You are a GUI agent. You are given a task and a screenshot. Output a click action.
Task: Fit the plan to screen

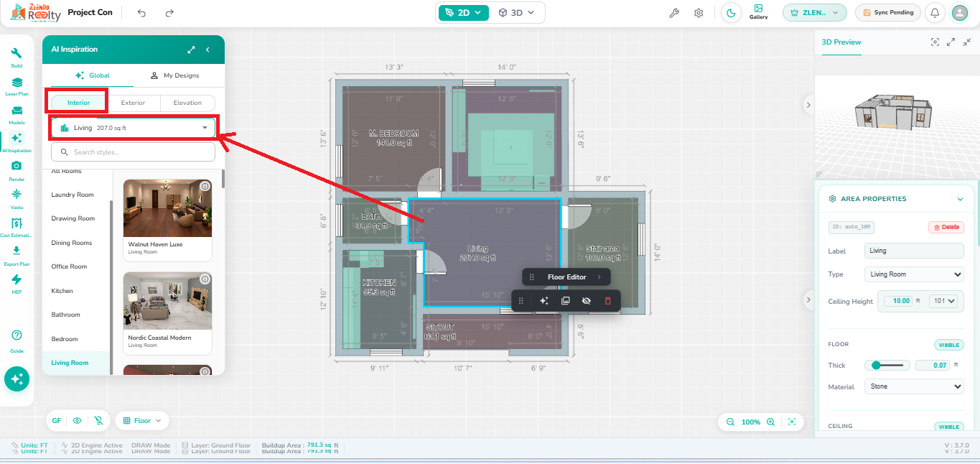click(x=792, y=422)
